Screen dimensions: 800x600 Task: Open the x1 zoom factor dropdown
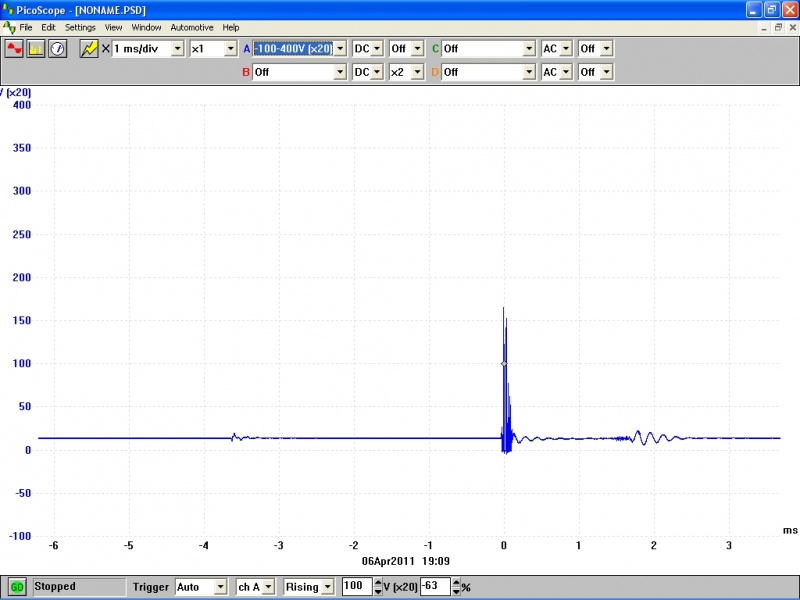point(231,48)
